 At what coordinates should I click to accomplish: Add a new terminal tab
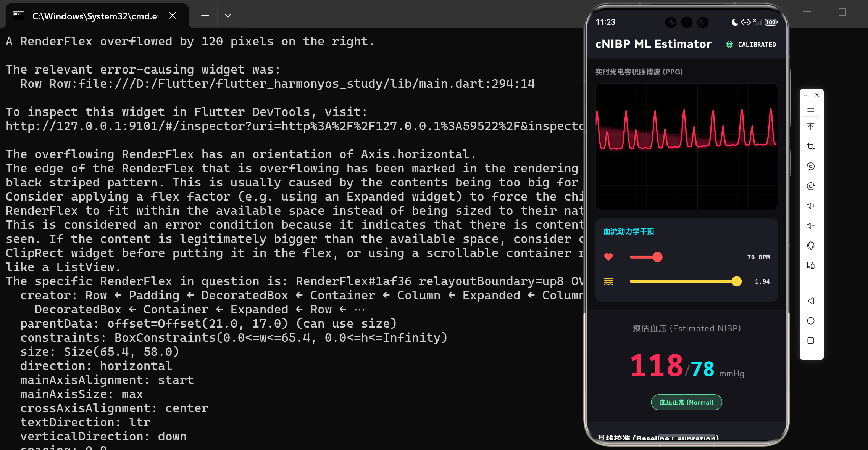[x=205, y=16]
